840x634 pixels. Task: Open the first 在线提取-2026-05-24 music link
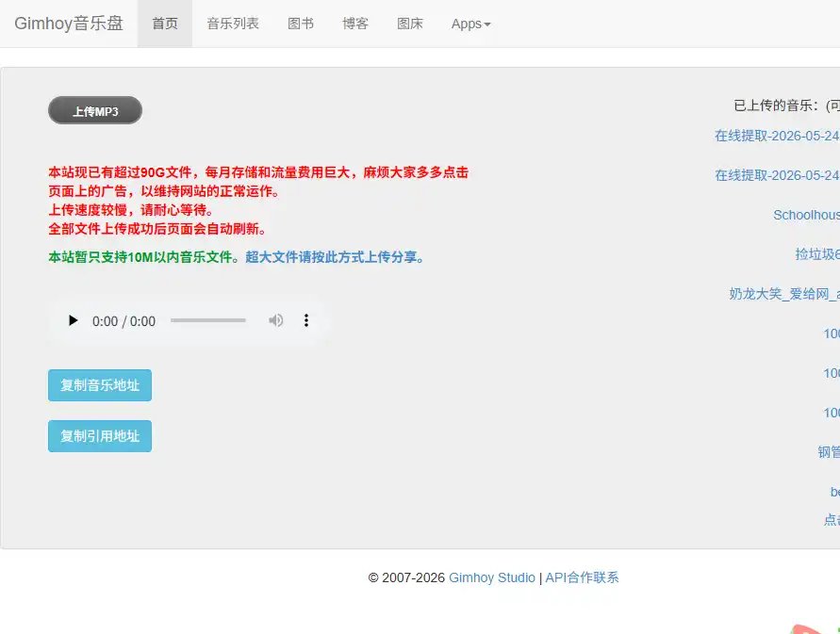click(777, 136)
